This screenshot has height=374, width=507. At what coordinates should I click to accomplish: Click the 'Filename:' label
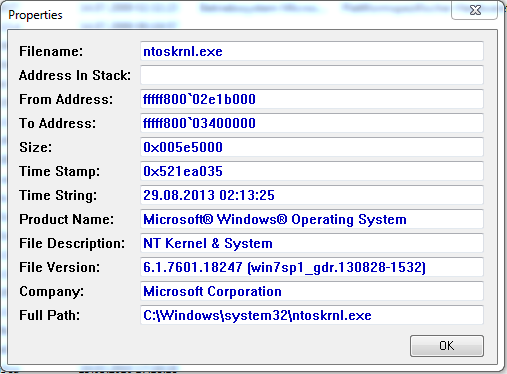51,51
